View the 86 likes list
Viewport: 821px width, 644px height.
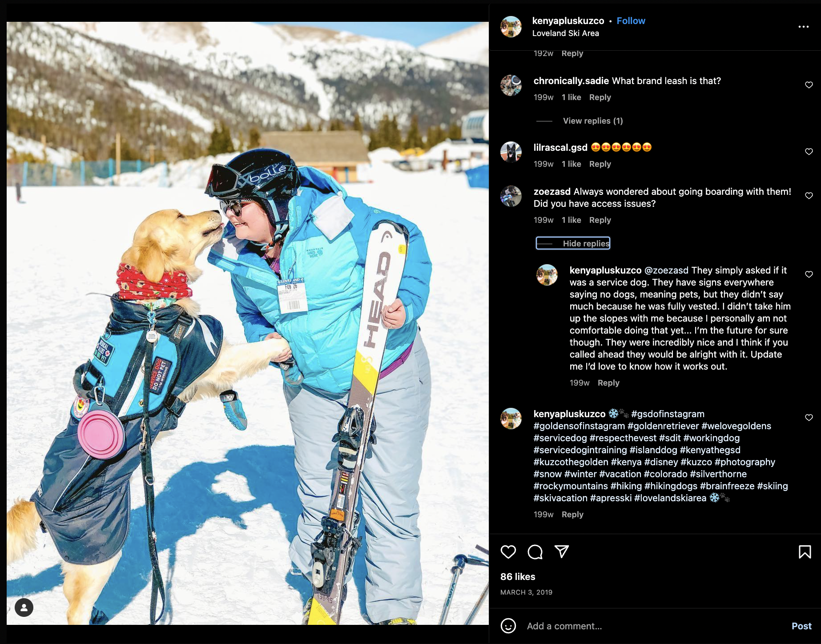click(x=518, y=577)
